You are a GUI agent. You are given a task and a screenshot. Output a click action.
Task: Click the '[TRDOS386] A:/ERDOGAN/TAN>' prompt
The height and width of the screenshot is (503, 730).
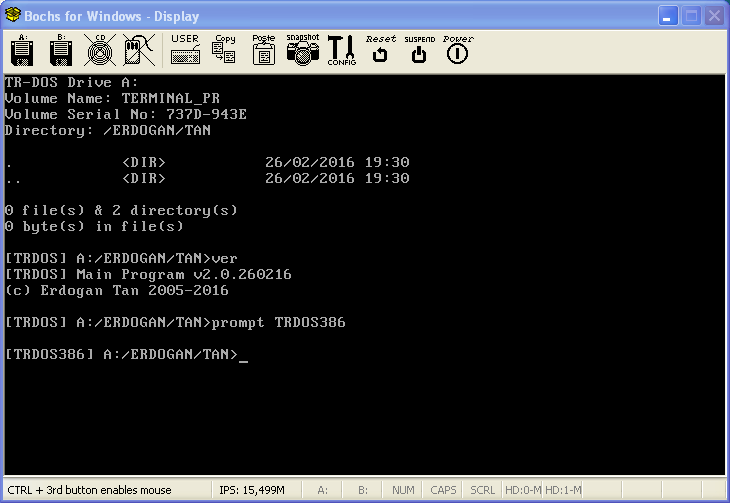point(121,354)
